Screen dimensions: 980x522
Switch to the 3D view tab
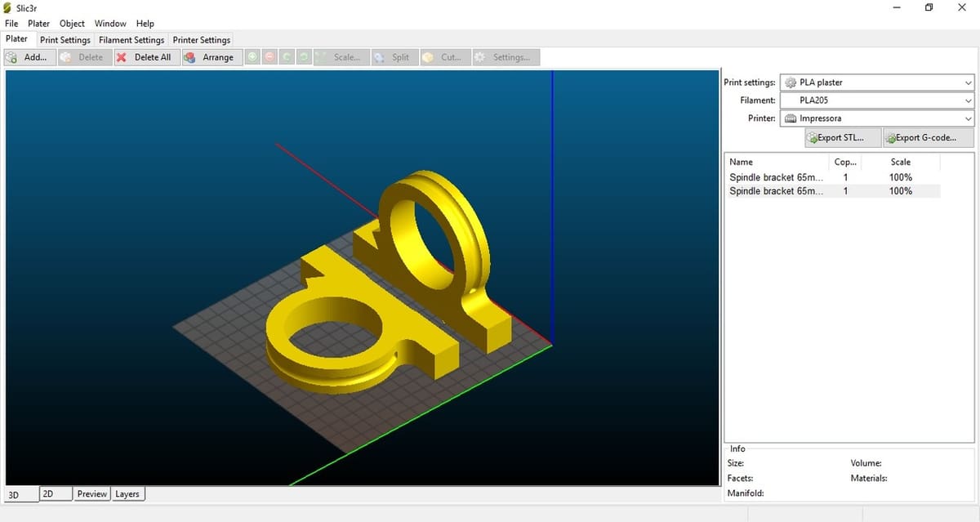coord(20,495)
